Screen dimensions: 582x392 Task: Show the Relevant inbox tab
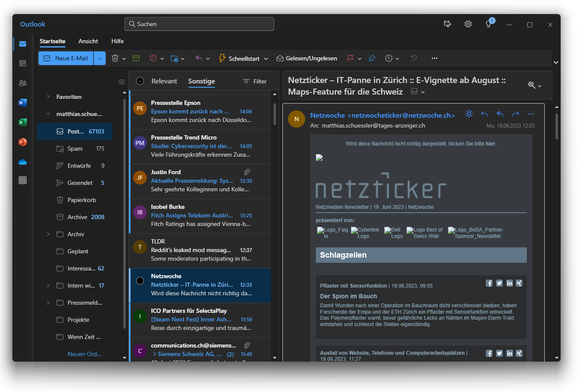164,81
